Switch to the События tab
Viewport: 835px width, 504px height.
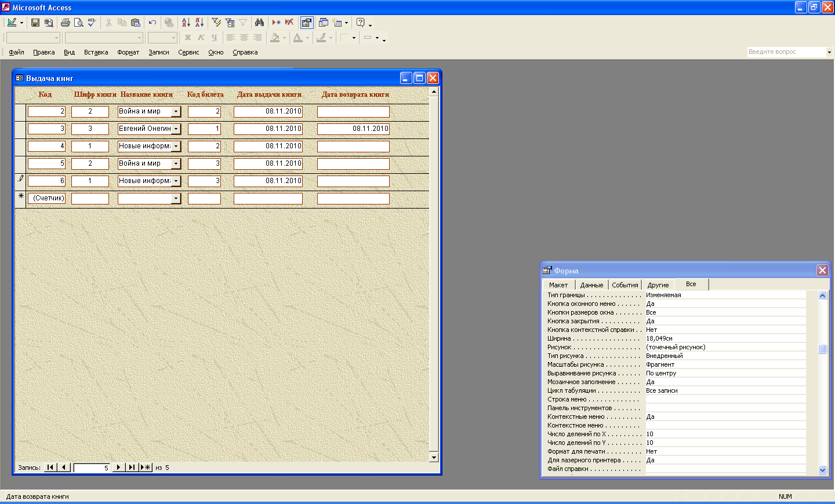click(x=625, y=285)
